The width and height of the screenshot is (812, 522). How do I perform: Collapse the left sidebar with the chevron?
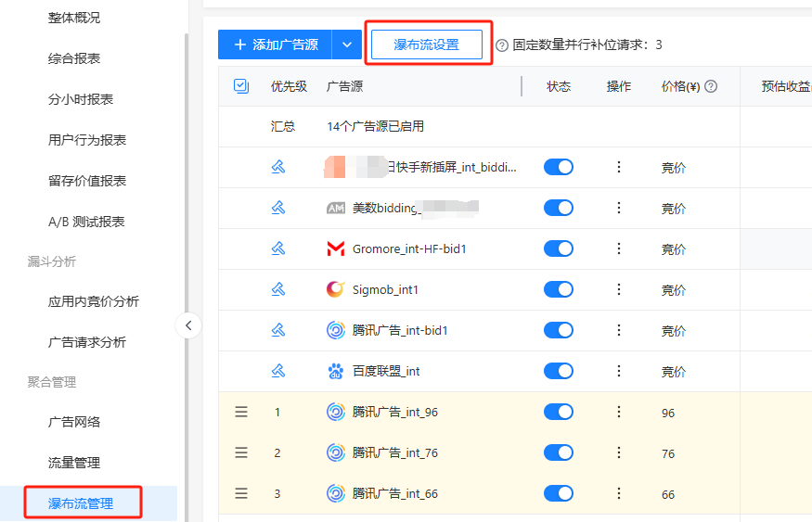(188, 325)
